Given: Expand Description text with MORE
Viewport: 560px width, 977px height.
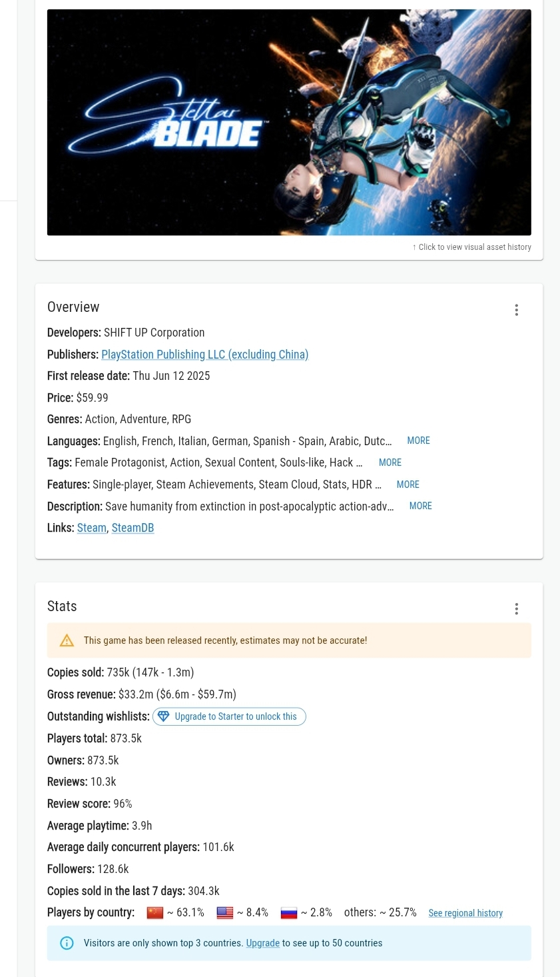Looking at the screenshot, I should click(420, 506).
